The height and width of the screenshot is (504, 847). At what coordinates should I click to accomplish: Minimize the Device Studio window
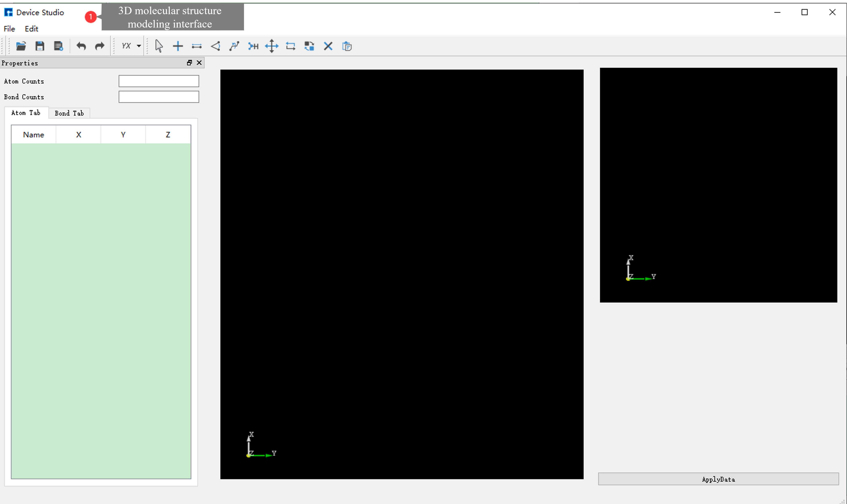point(777,13)
